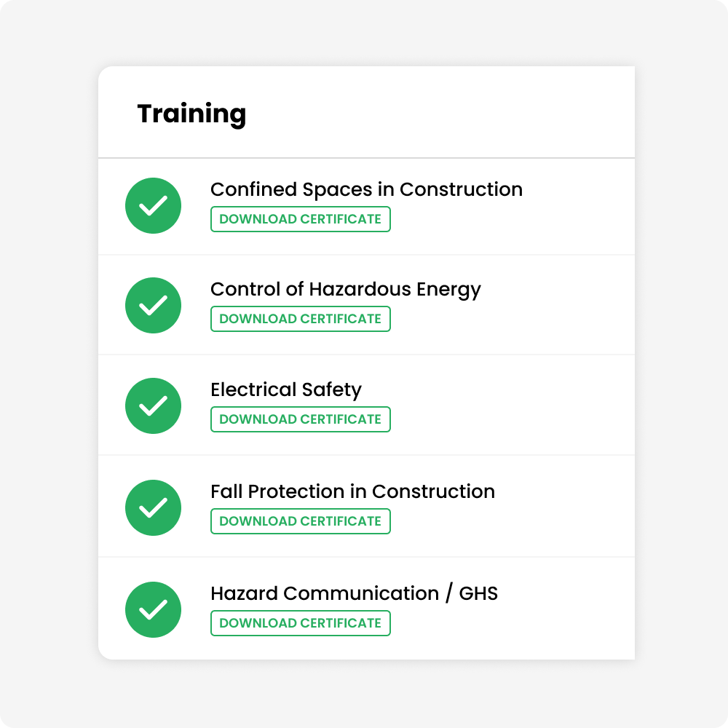Select the Hazard Communication / GHS row

click(367, 609)
